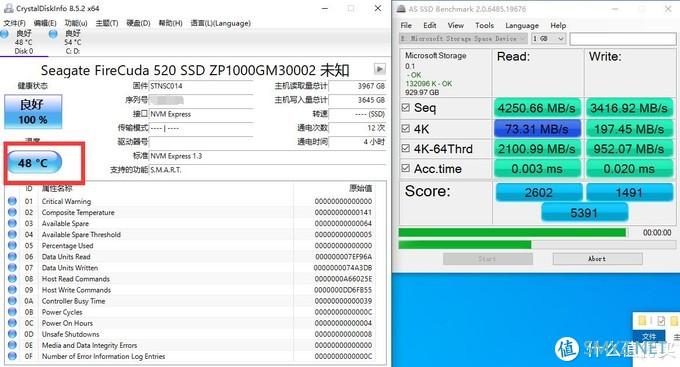Click the host reads total 3967 GB field
Image resolution: width=680 pixels, height=367 pixels.
coord(357,86)
